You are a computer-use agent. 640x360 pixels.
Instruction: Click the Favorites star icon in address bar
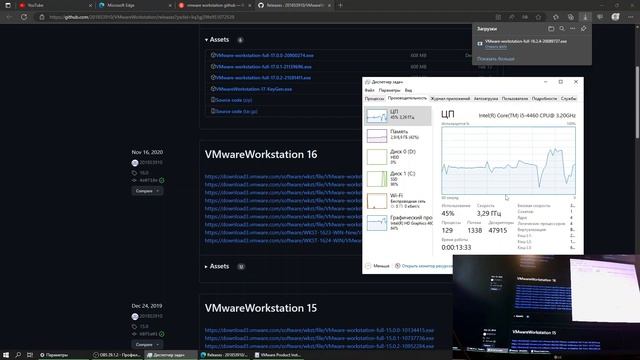(538, 17)
